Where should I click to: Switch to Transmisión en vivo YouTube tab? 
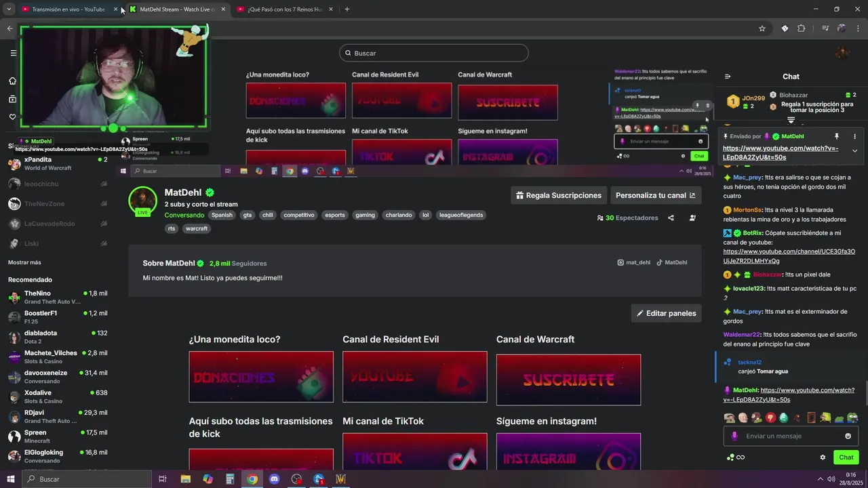click(68, 9)
